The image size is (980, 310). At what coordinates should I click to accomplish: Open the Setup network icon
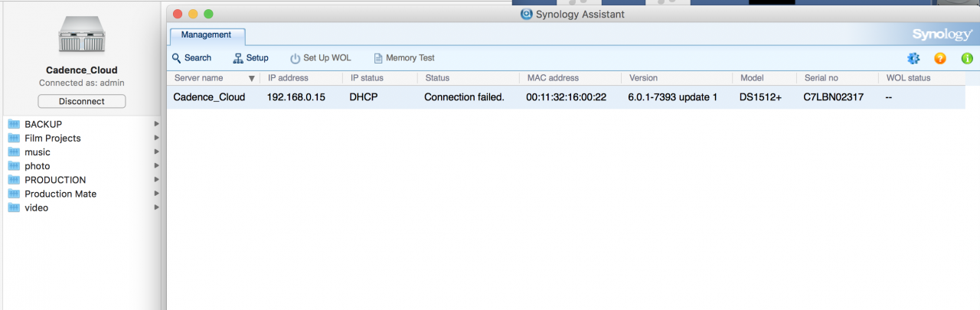point(238,58)
